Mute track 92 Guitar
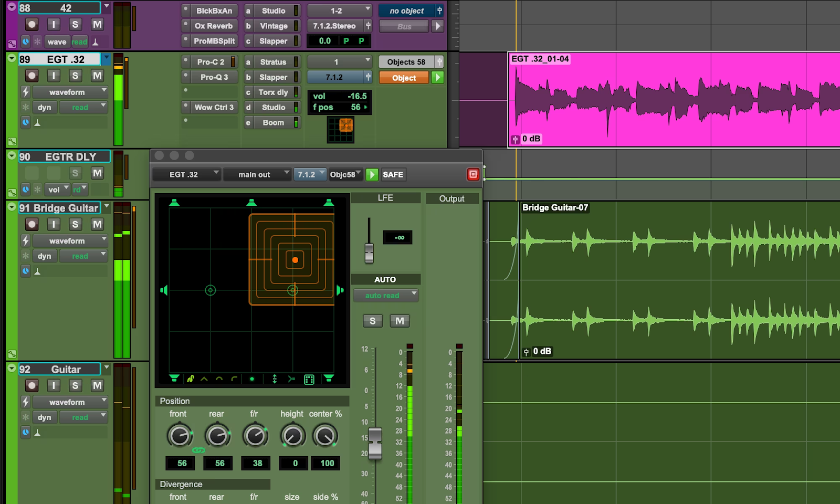 [x=97, y=385]
